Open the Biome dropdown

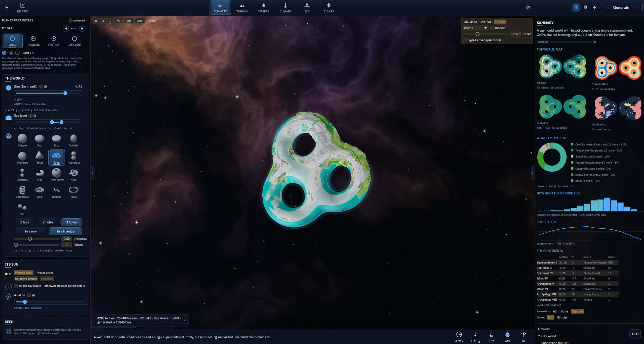click(475, 28)
